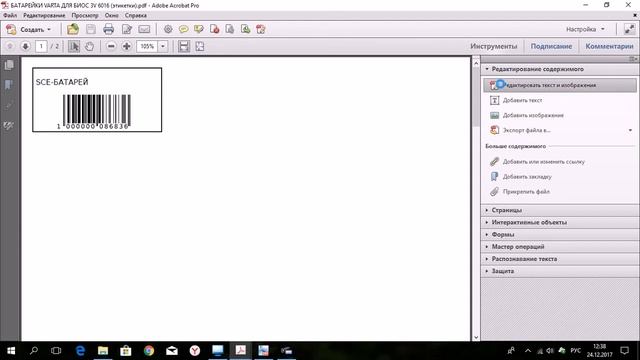
Task: Open the Просмотр menu
Action: click(85, 15)
